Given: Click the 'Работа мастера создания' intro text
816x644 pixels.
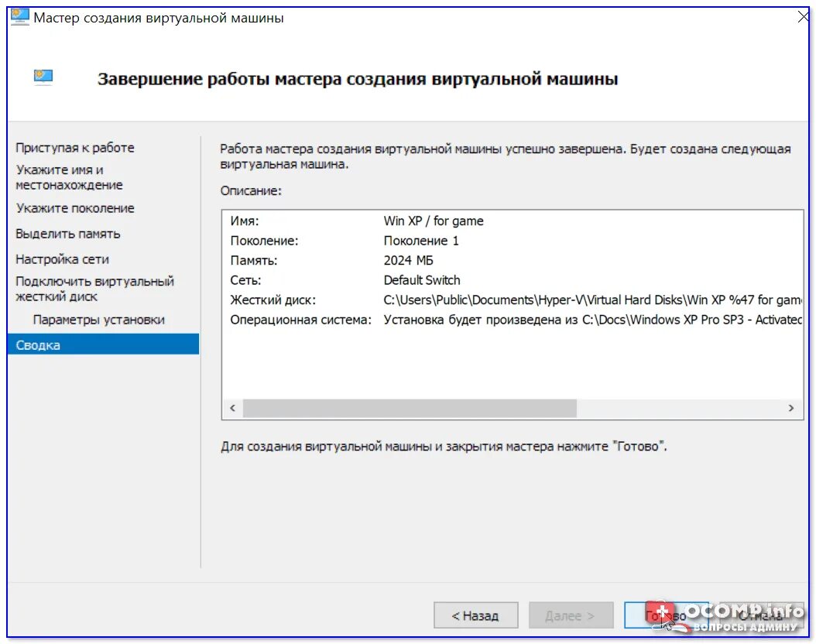Looking at the screenshot, I should tap(506, 156).
